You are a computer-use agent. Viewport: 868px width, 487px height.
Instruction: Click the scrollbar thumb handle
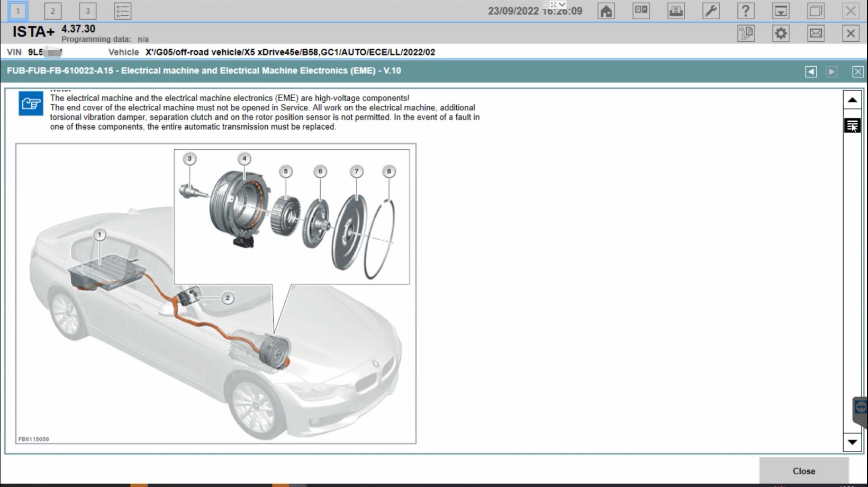(852, 125)
